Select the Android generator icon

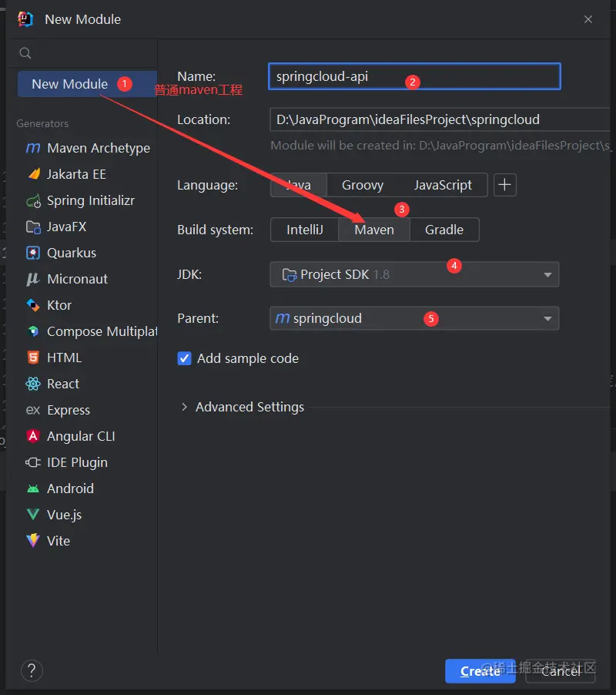(33, 489)
